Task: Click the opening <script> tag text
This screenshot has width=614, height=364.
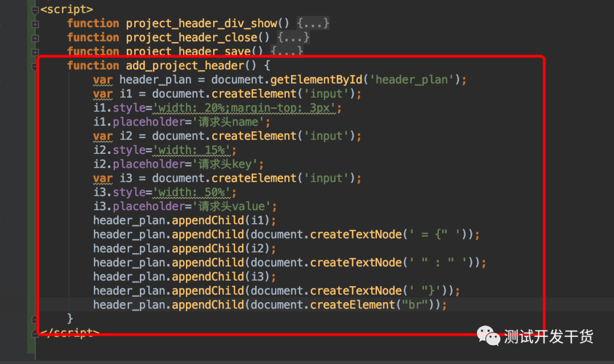Action: pyautogui.click(x=67, y=10)
